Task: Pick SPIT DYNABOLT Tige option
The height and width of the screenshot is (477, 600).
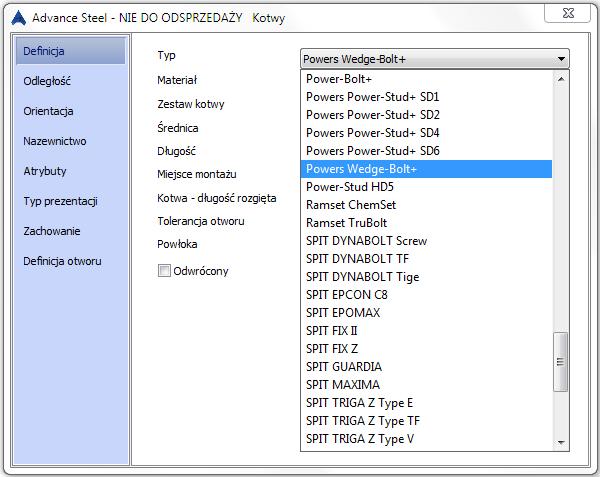Action: point(426,277)
